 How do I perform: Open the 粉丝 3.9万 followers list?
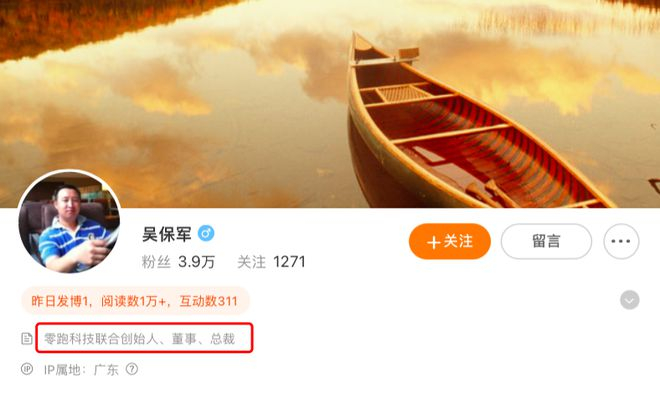(178, 262)
